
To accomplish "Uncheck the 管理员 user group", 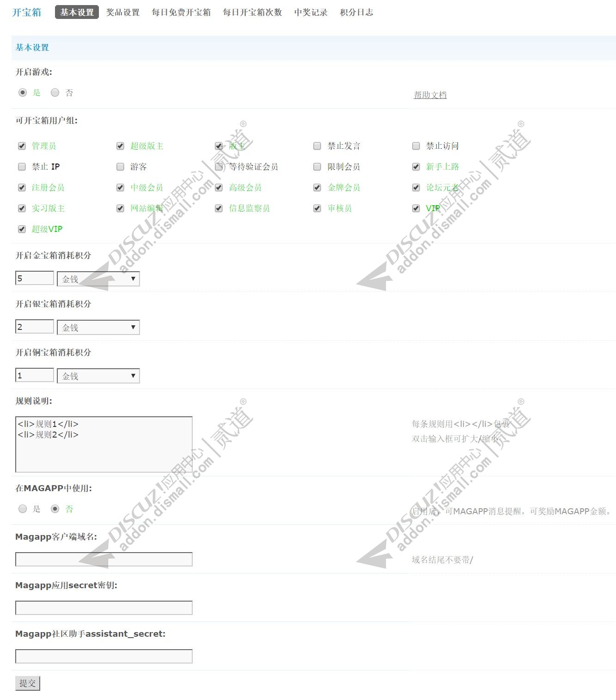I will tap(22, 146).
